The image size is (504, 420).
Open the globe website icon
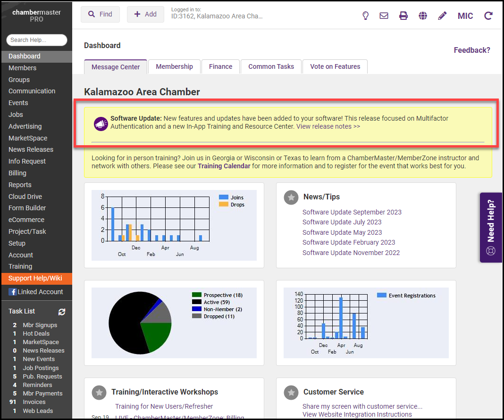423,16
